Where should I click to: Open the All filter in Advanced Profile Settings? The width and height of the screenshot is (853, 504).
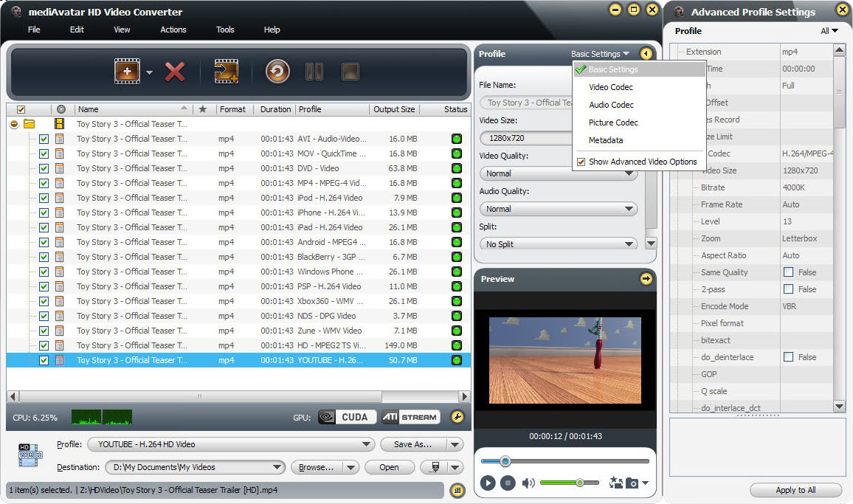coord(829,31)
